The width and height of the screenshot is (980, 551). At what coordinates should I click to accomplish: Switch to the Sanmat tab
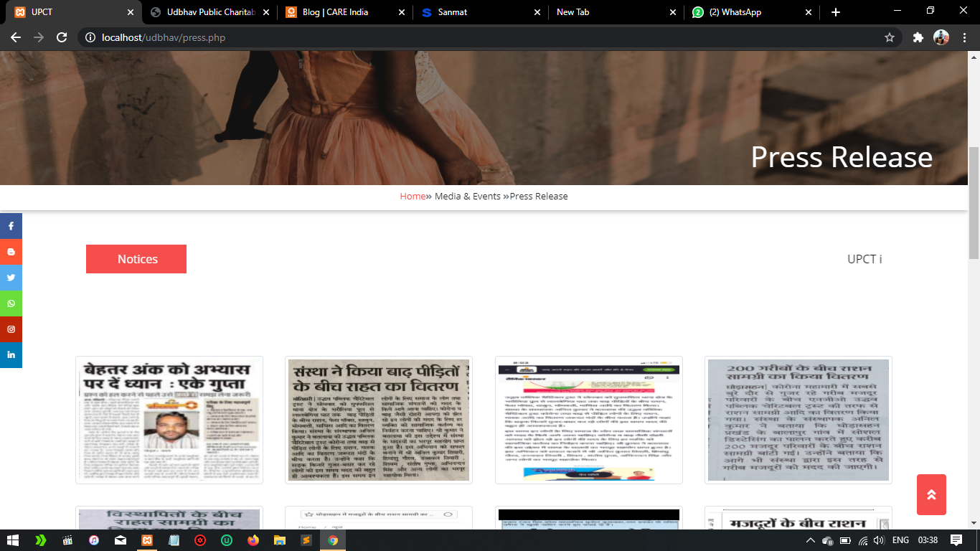(481, 12)
